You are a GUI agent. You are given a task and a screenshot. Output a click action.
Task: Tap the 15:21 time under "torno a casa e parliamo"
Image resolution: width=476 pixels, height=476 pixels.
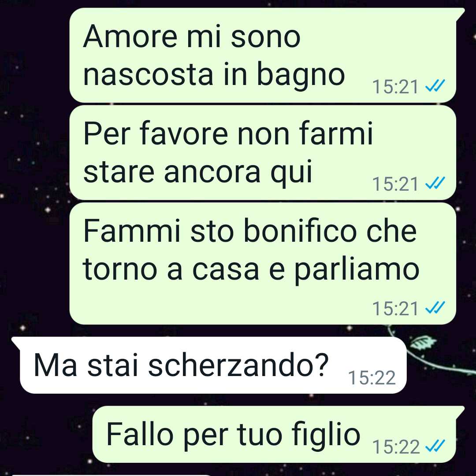pyautogui.click(x=395, y=308)
